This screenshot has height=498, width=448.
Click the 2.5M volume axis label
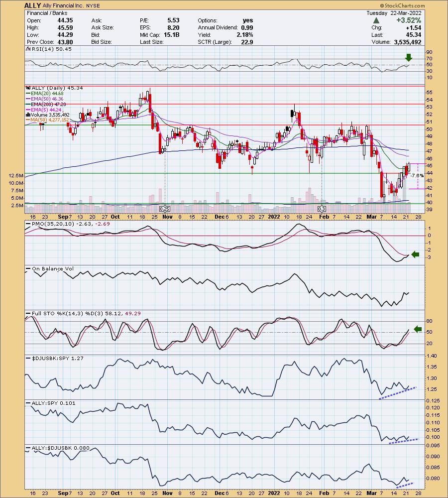click(17, 206)
